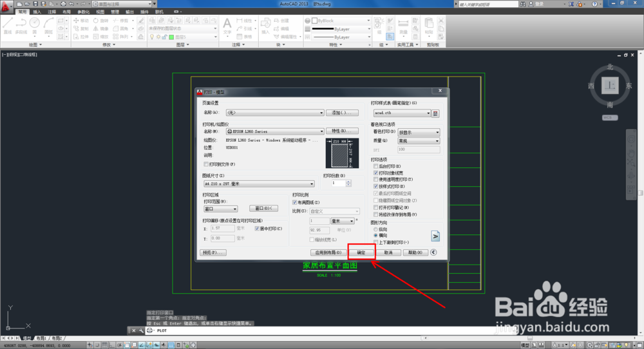
Task: Click the Undo arrow in quick access toolbar
Action: point(71,4)
